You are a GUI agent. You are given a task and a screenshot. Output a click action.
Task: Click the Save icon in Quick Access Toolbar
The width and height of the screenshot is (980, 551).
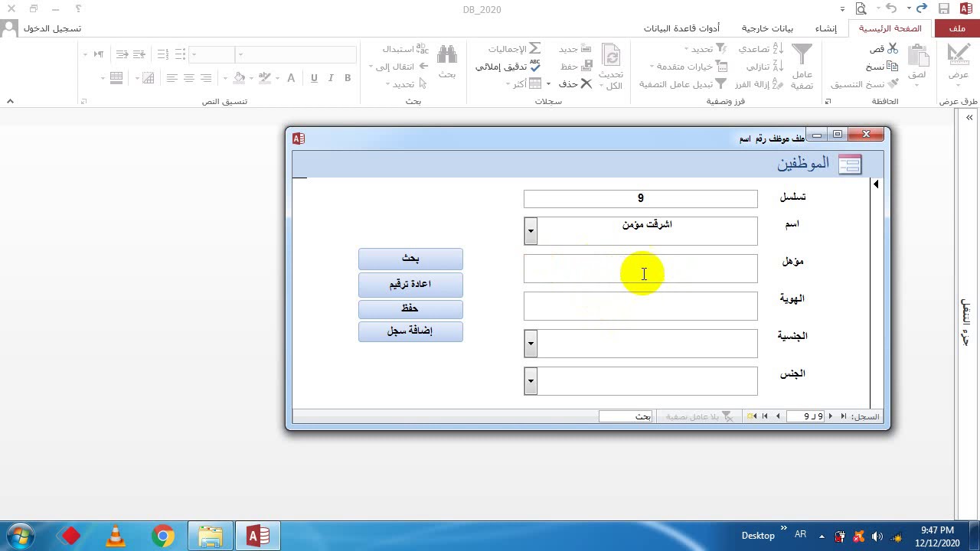click(944, 9)
